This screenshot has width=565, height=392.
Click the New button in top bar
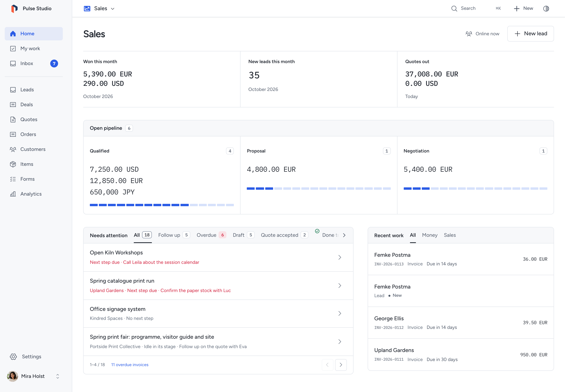pos(523,9)
